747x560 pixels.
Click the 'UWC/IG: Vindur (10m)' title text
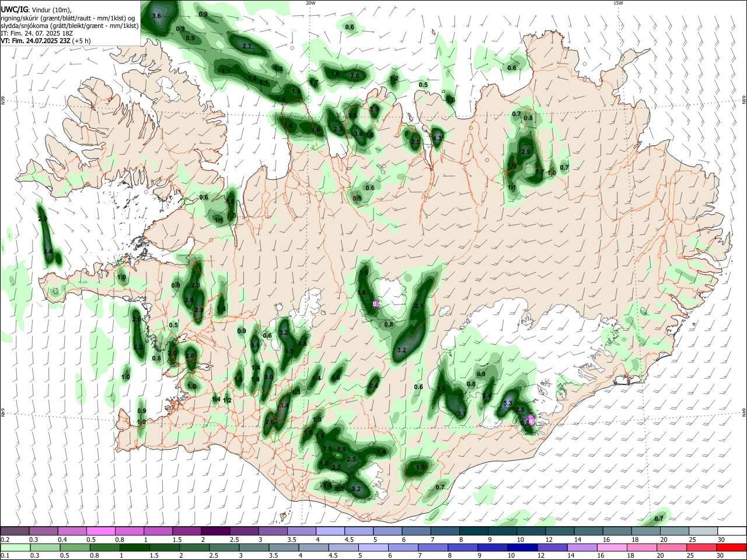coord(36,10)
